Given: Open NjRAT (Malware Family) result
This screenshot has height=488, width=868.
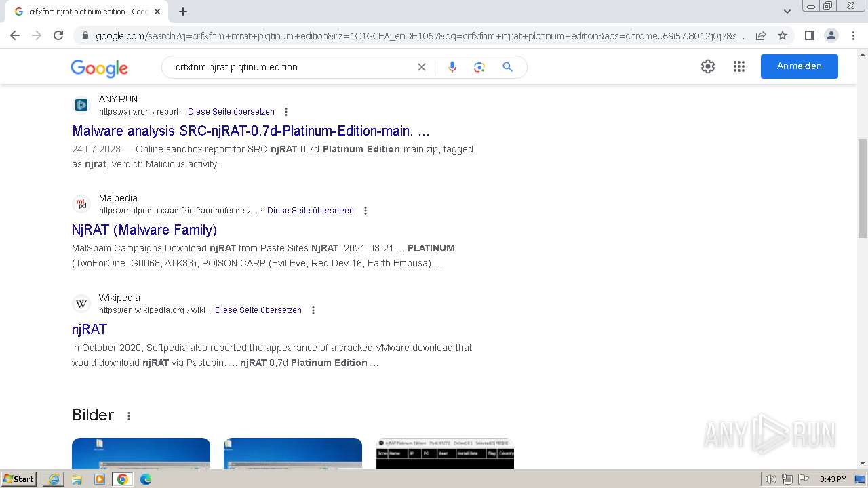Looking at the screenshot, I should click(144, 230).
